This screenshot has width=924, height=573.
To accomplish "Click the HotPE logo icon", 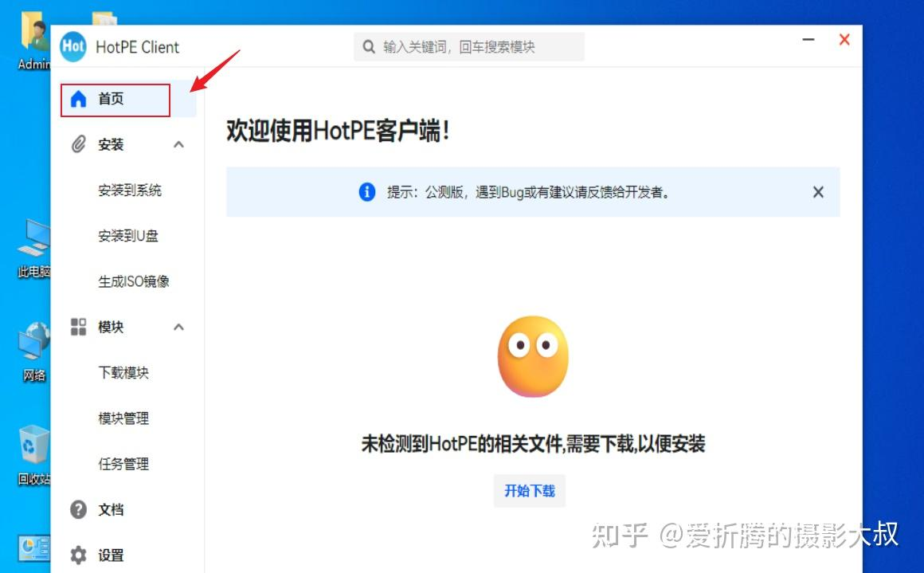I will tap(73, 46).
